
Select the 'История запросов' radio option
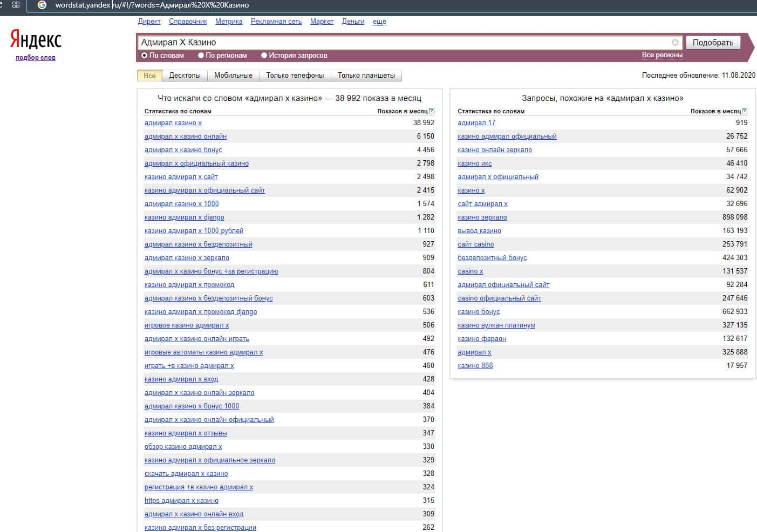(x=264, y=56)
